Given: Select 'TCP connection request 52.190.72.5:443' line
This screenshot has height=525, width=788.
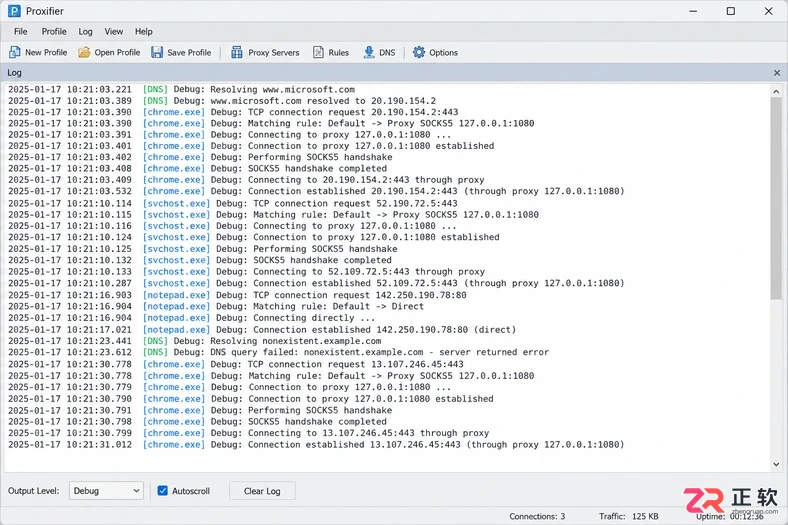Looking at the screenshot, I should 233,203.
